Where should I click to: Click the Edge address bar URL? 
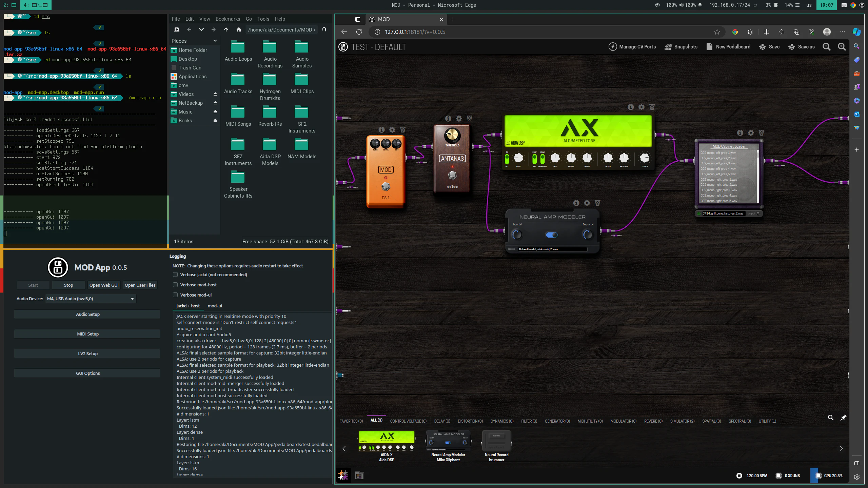click(415, 32)
